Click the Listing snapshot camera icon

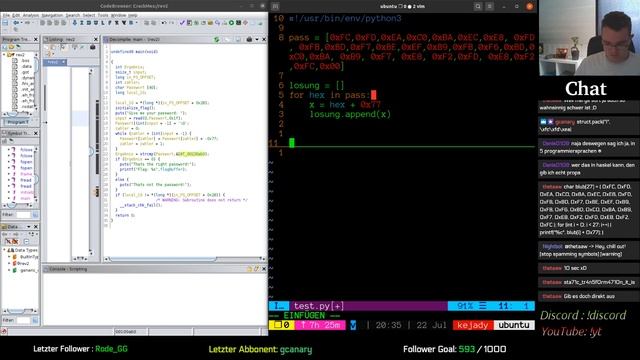pos(93,47)
